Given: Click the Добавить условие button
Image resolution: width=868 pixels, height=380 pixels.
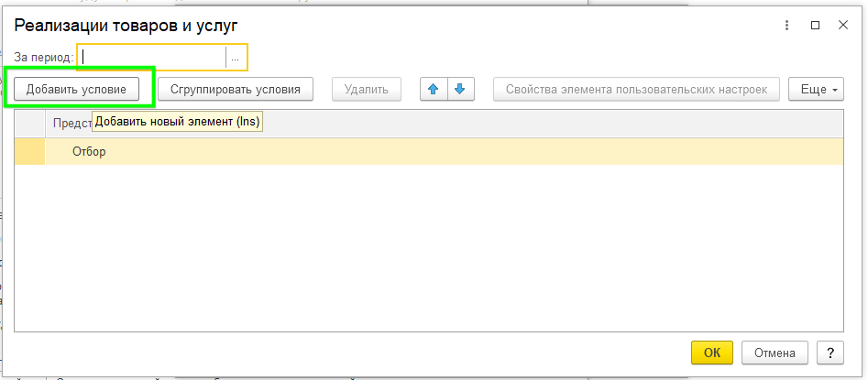Looking at the screenshot, I should (76, 89).
